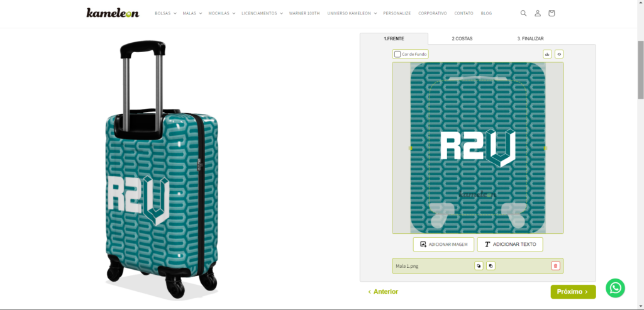The width and height of the screenshot is (644, 310).
Task: Switch to the 3. FINALIZAR tab
Action: pos(530,38)
